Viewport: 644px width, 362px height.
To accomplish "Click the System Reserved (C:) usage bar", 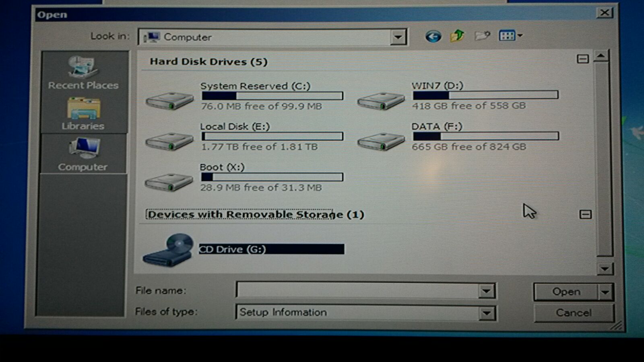I will point(272,96).
